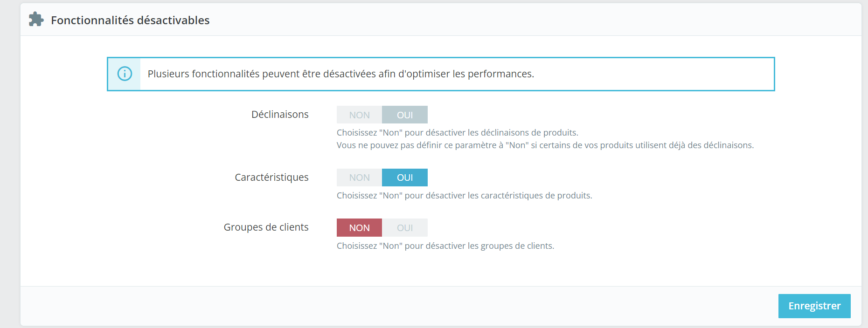Click the performance optimization info message
The image size is (868, 328).
point(341,74)
